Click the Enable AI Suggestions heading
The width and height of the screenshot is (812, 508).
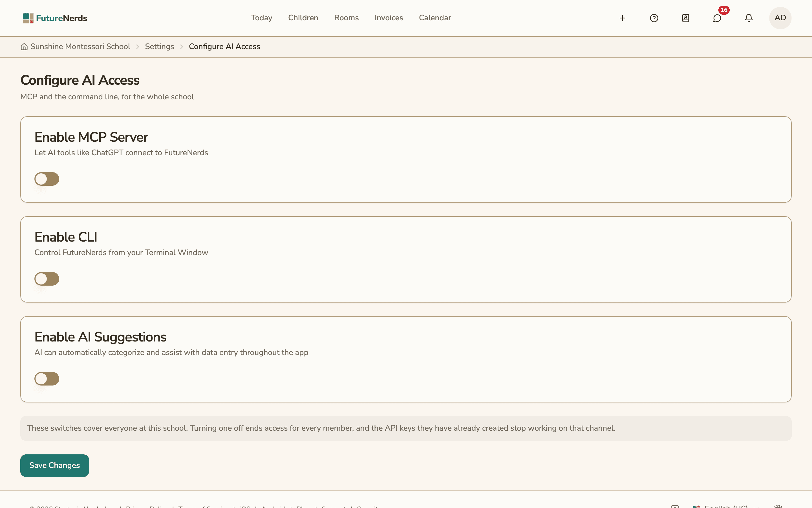[x=100, y=337]
